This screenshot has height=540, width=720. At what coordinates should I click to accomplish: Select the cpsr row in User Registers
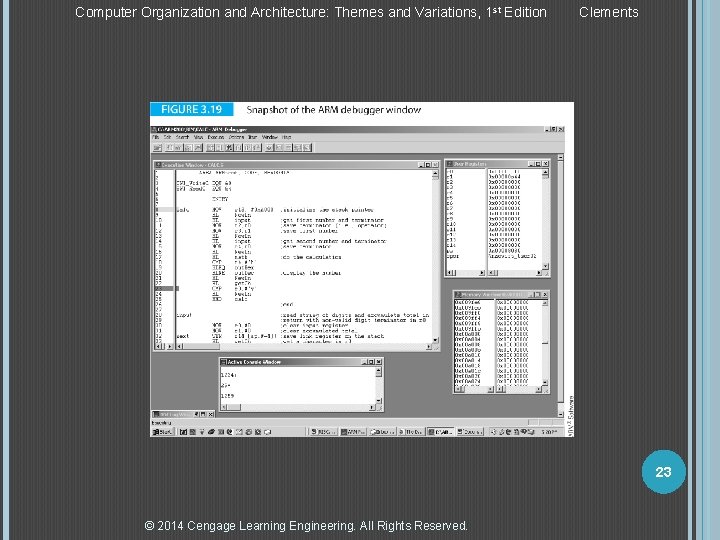click(453, 256)
